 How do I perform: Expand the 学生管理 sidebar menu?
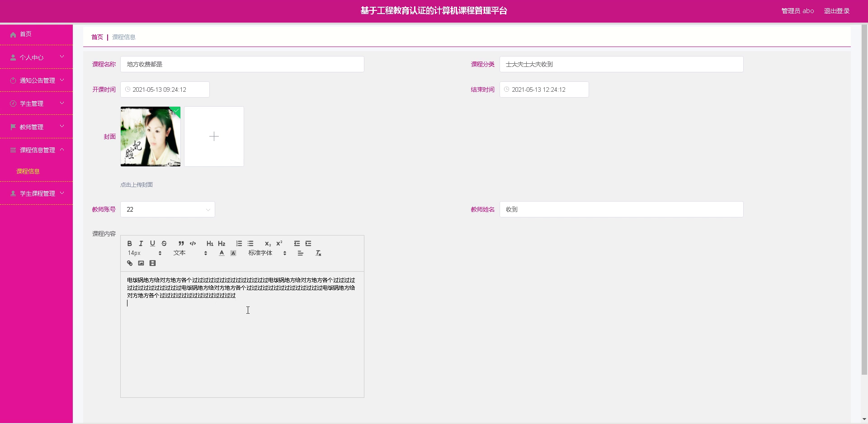click(x=36, y=104)
